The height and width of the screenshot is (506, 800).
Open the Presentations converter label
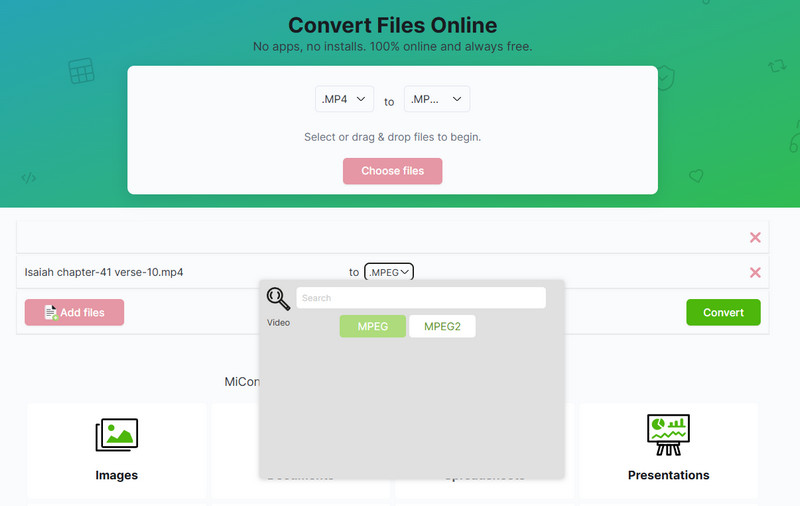click(x=668, y=475)
